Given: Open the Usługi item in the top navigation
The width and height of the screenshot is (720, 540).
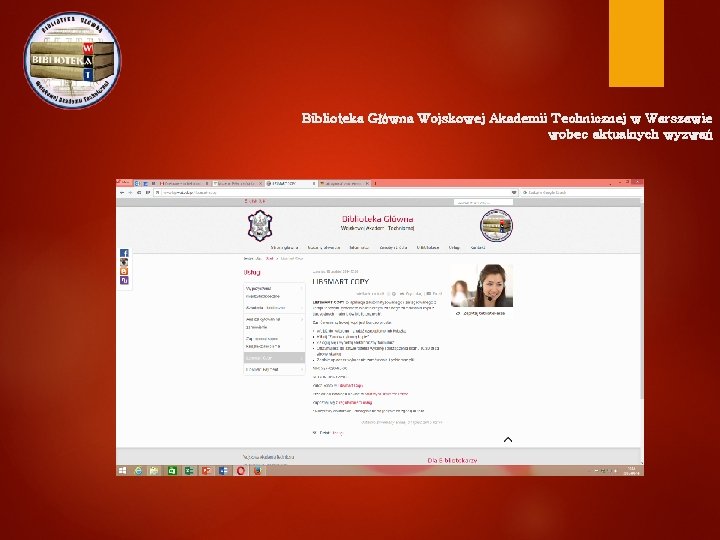Looking at the screenshot, I should [454, 248].
